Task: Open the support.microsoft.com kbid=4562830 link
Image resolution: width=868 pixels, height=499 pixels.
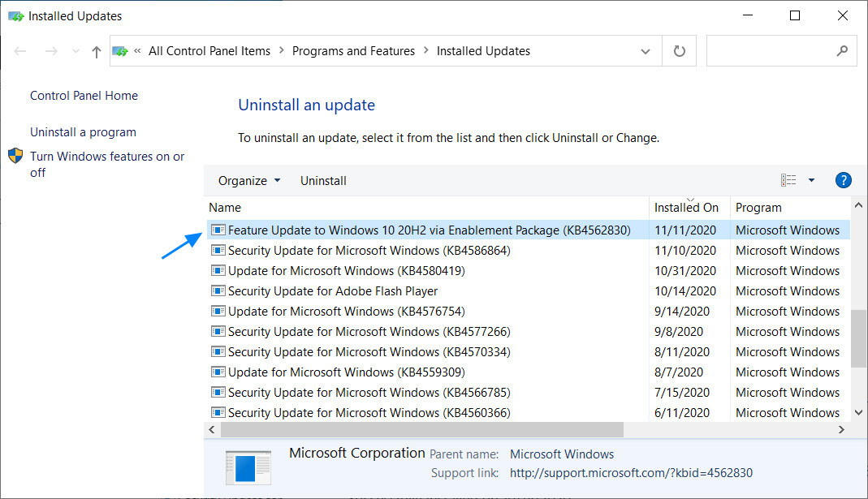Action: (x=631, y=473)
